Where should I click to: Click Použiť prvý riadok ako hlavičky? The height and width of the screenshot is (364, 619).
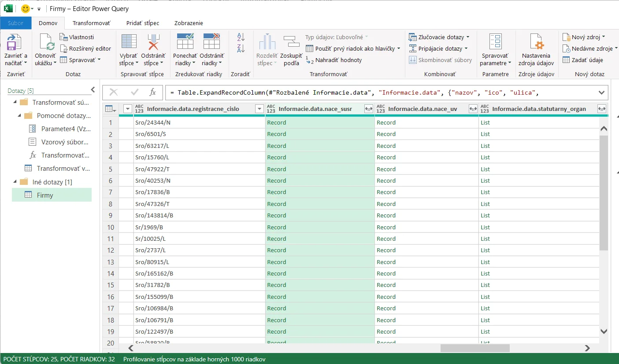coord(353,48)
